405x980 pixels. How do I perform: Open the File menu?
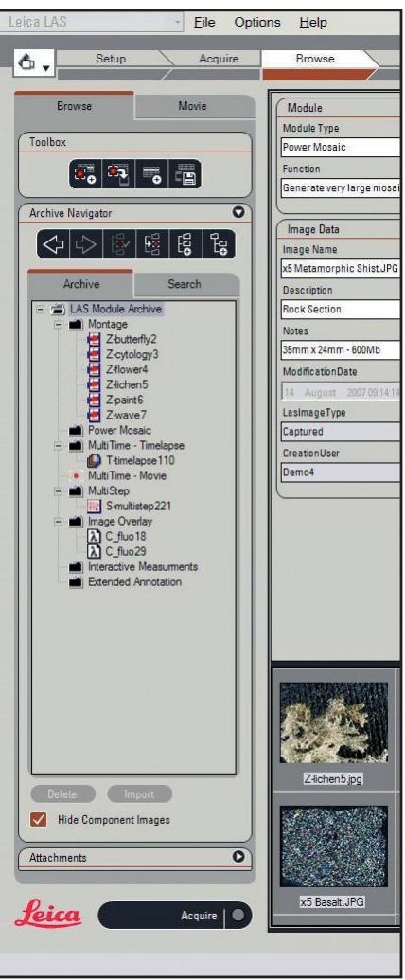tap(204, 23)
